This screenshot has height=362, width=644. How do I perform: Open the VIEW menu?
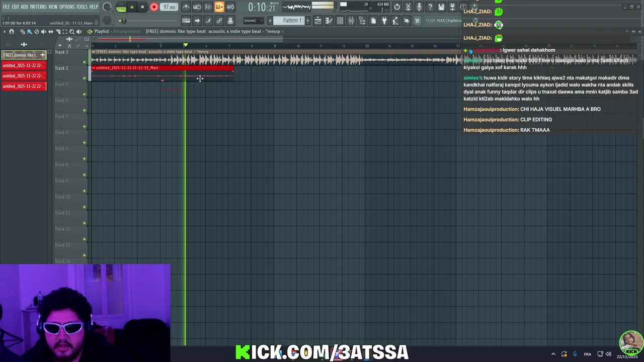tap(53, 7)
